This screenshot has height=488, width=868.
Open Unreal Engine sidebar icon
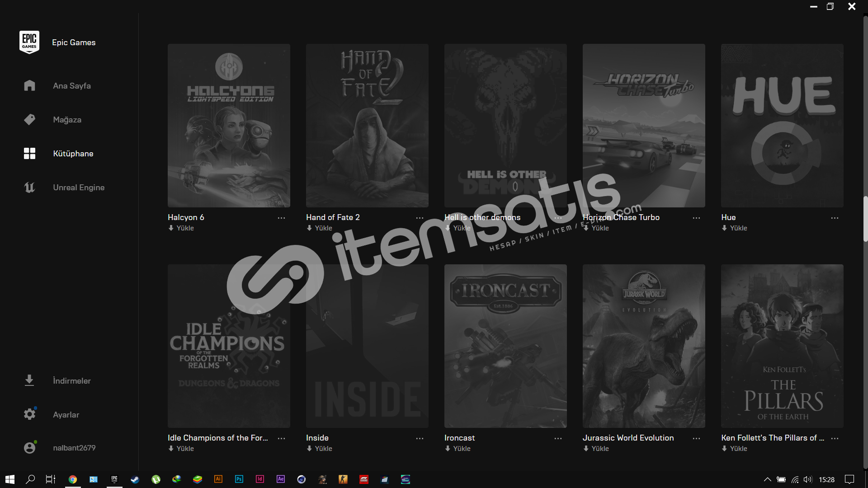point(29,187)
